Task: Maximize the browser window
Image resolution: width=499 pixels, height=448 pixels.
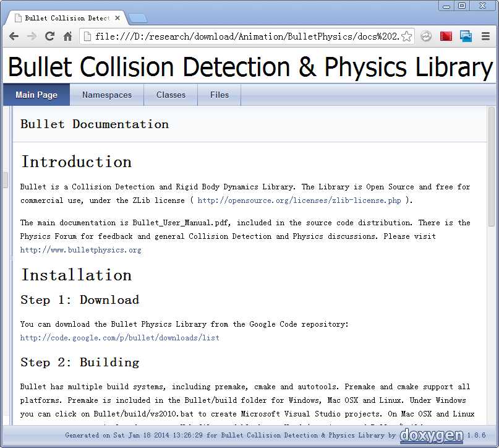Action: pyautogui.click(x=462, y=6)
